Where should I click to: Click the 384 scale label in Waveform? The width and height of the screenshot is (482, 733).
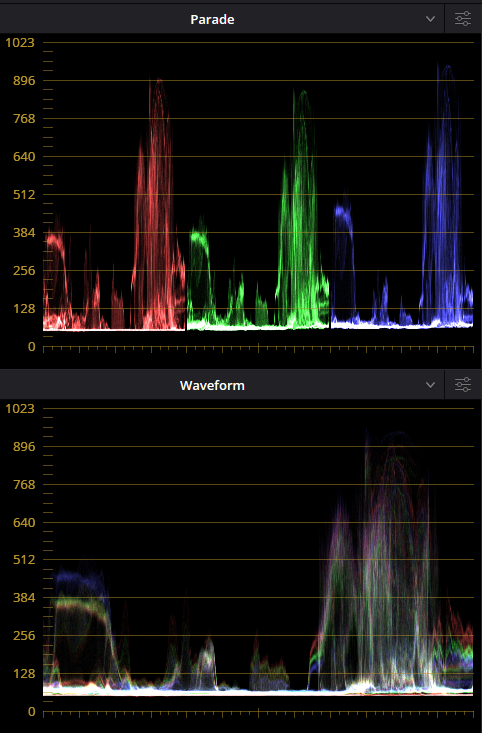24,597
